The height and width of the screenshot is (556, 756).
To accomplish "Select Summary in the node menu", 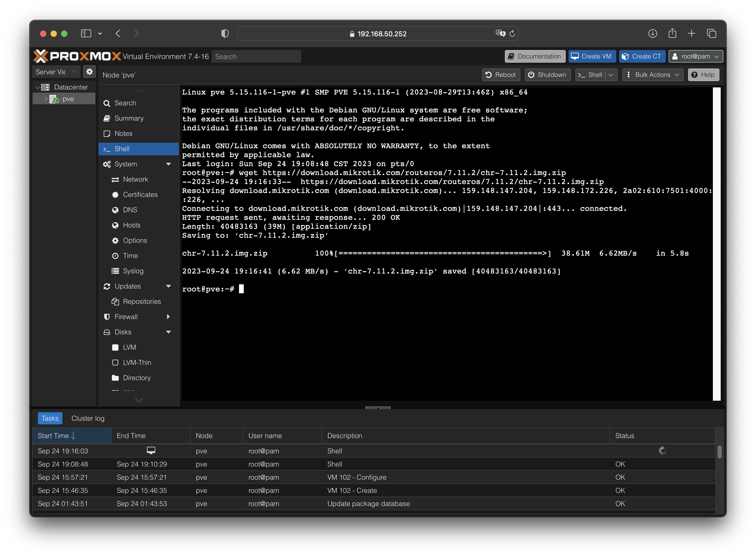I will tap(129, 118).
